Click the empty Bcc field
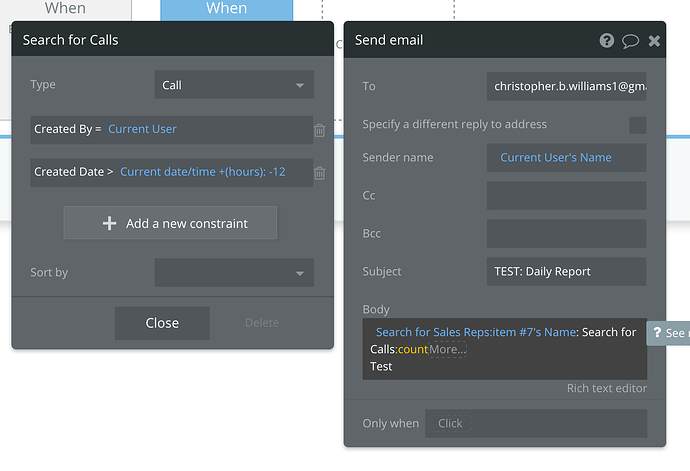This screenshot has height=471, width=690. click(x=566, y=233)
